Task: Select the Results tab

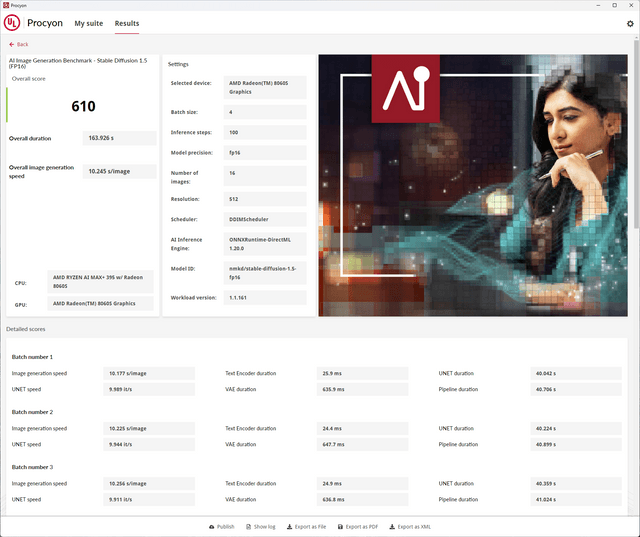Action: [127, 23]
